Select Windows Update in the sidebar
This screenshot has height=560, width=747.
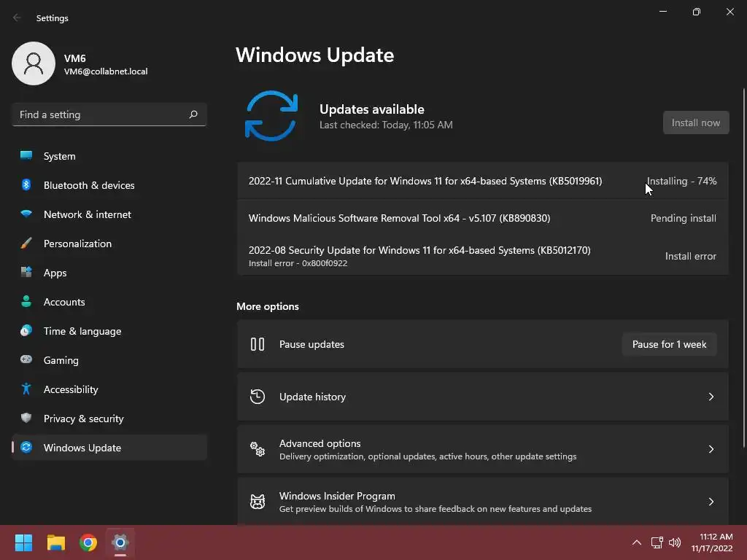[x=109, y=447]
